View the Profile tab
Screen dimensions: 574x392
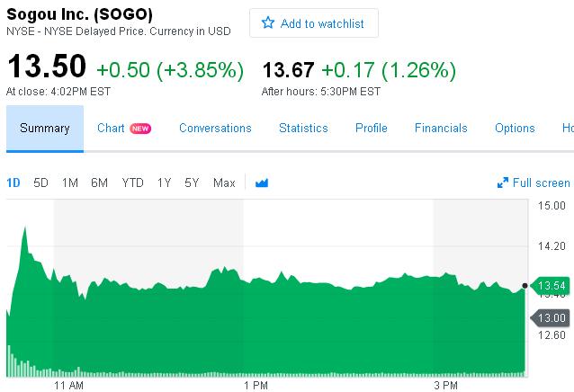pyautogui.click(x=372, y=128)
